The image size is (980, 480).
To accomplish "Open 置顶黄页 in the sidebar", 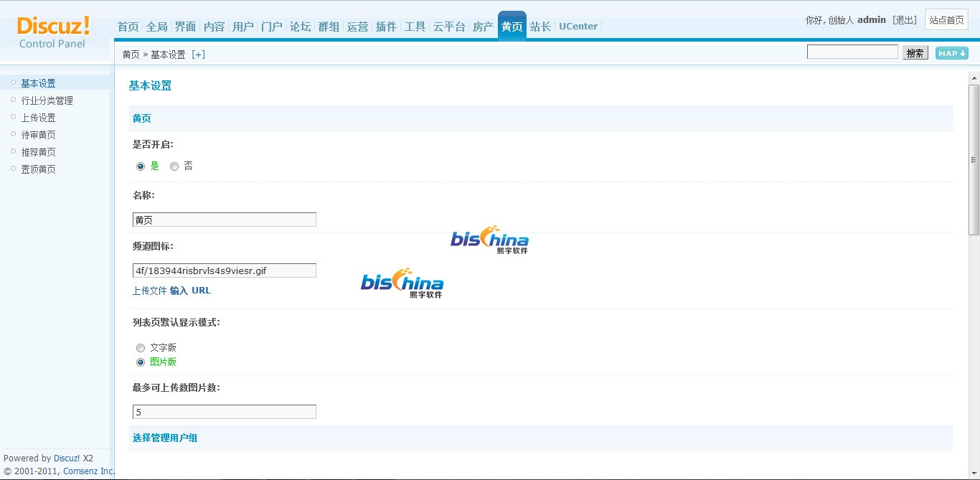I will 38,169.
